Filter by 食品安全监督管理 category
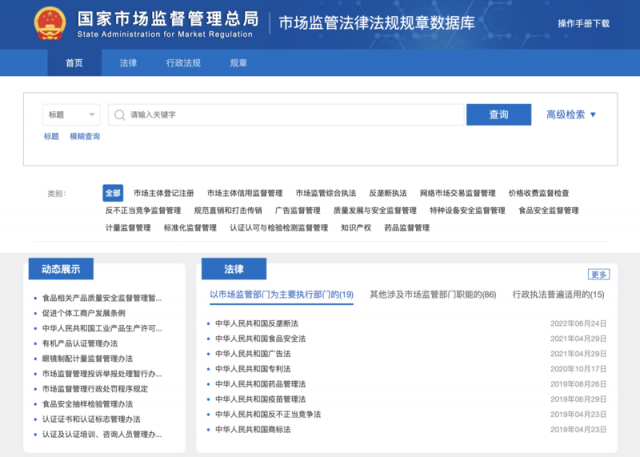 point(548,211)
